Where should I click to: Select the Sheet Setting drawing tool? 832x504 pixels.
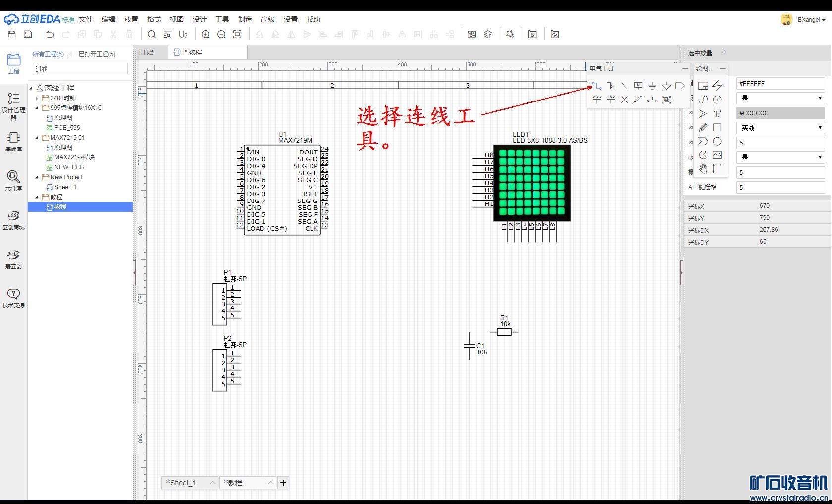[x=703, y=86]
